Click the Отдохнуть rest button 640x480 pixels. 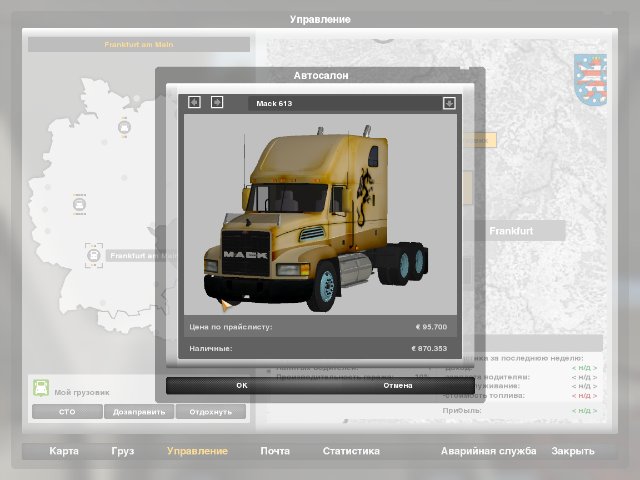211,412
